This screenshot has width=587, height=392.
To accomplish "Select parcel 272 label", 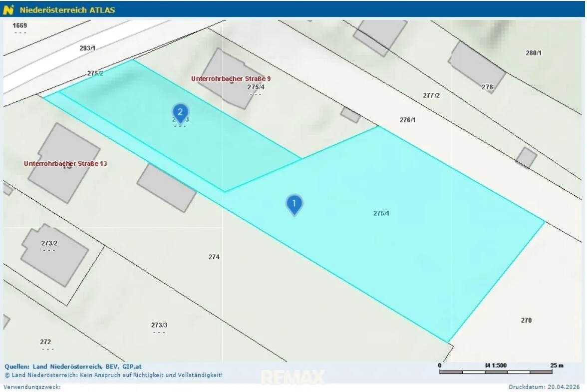I will [46, 342].
